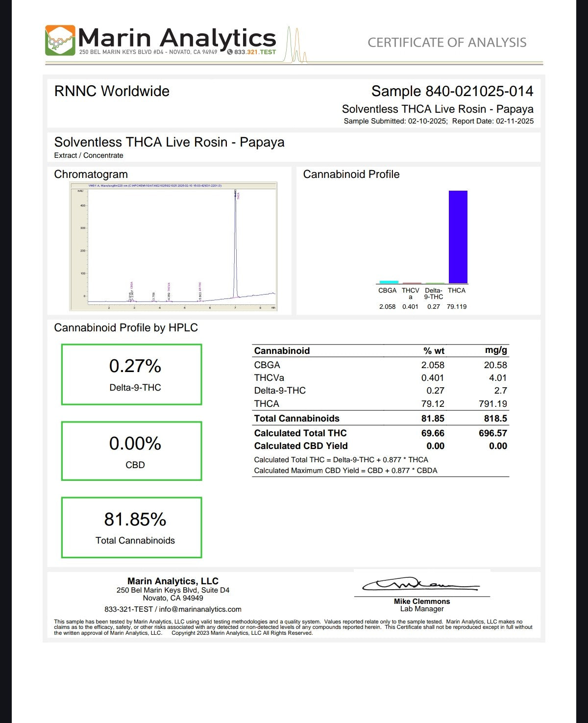Click the "mg/g" column header
This screenshot has height=723, width=588.
pyautogui.click(x=496, y=350)
